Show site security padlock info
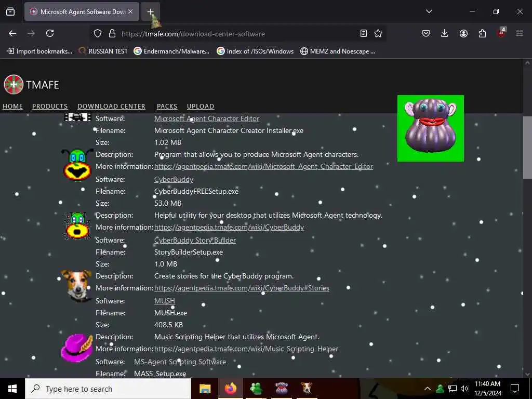532x399 pixels. pos(112,33)
